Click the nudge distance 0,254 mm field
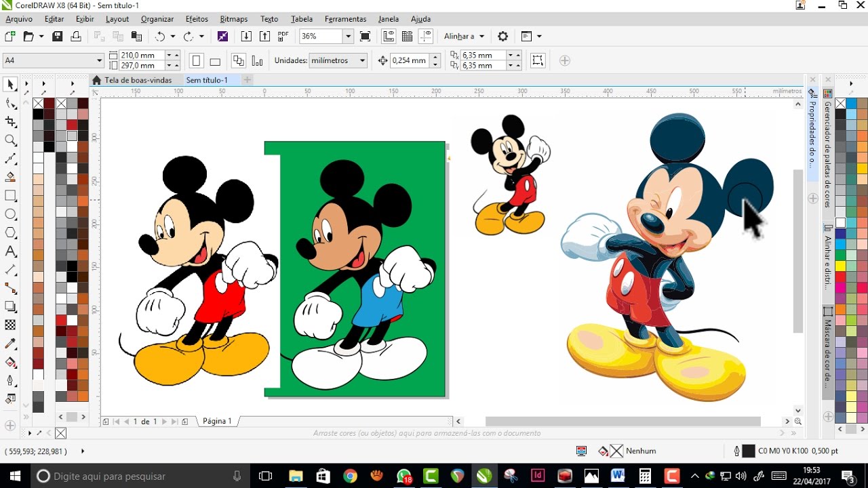 coord(410,60)
